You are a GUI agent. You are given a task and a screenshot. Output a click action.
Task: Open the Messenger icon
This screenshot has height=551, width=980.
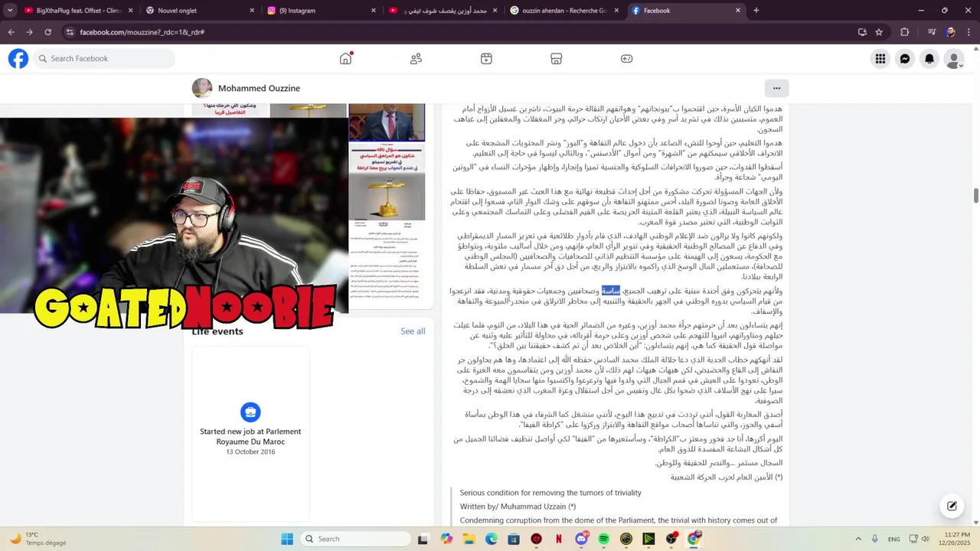click(x=905, y=59)
